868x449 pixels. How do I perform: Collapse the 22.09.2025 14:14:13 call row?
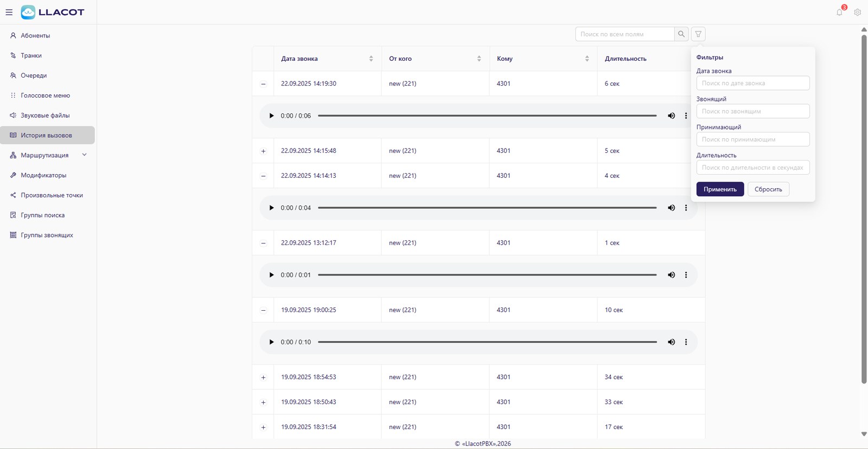coord(263,176)
